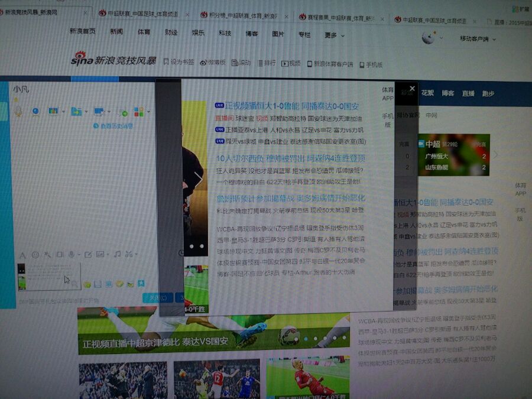Select 跑步 in the sports nav bar
The width and height of the screenshot is (532, 399).
pos(488,93)
